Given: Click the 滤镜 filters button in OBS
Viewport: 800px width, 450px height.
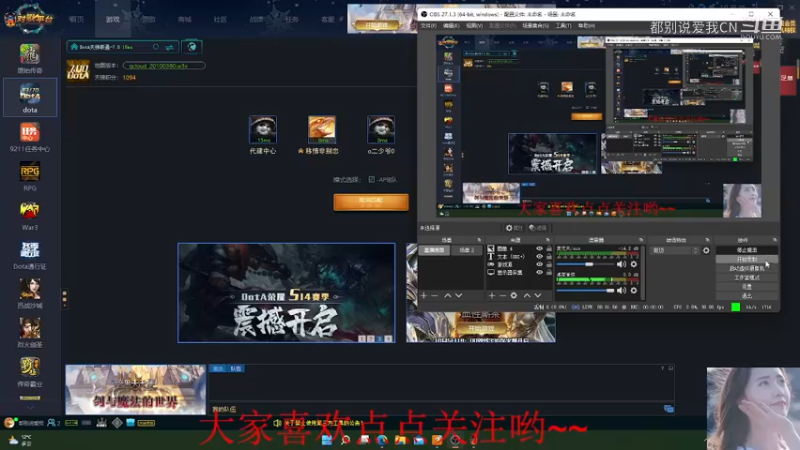Looking at the screenshot, I should pyautogui.click(x=538, y=228).
